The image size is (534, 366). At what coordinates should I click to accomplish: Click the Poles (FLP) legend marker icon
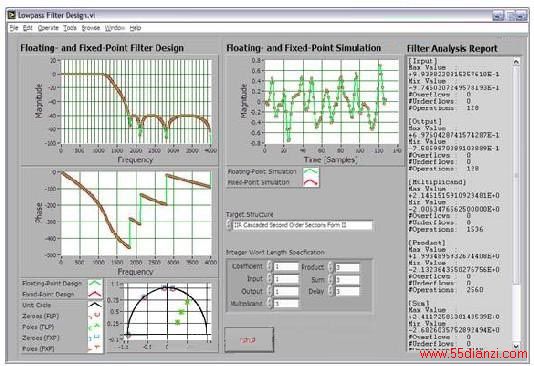(95, 327)
